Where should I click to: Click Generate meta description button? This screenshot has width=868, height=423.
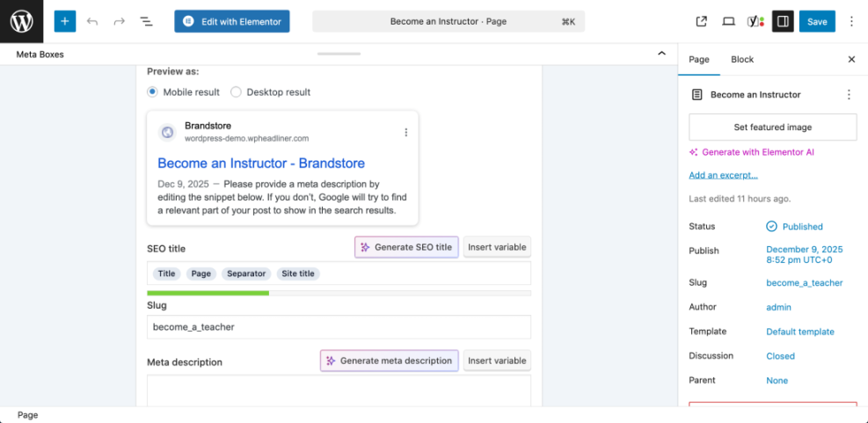[390, 361]
